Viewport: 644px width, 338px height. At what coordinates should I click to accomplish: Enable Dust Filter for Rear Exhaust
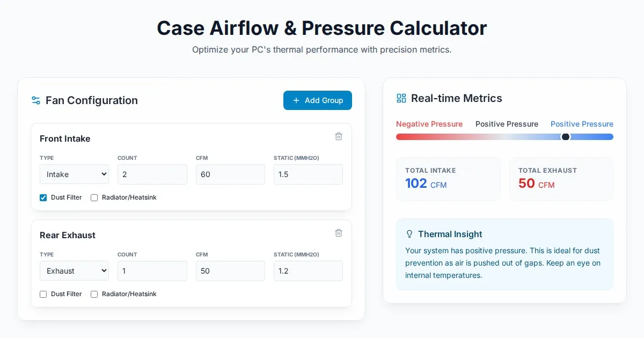(x=43, y=294)
